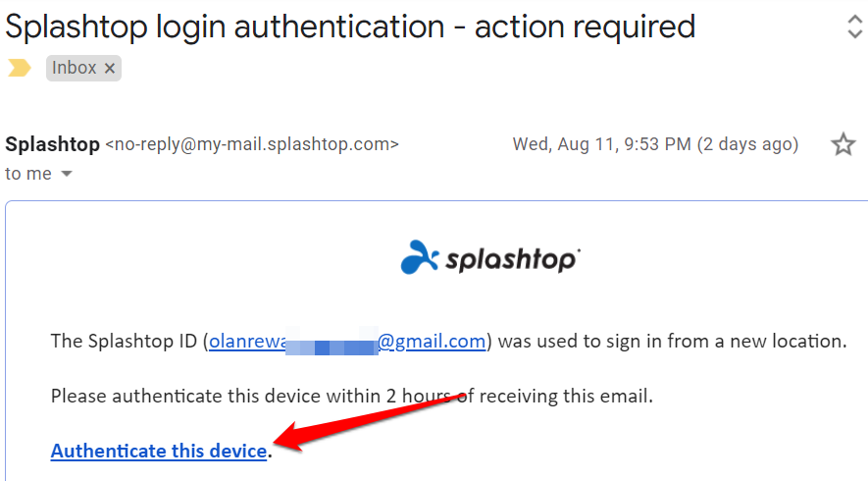The height and width of the screenshot is (481, 868).
Task: Open the gmail.com Splashtop ID link
Action: (347, 342)
